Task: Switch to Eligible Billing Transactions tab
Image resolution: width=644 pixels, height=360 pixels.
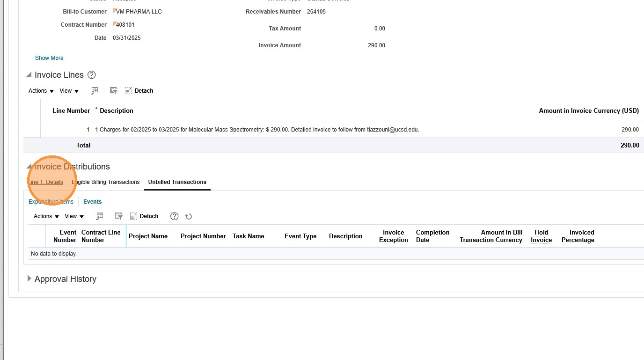Action: [106, 182]
